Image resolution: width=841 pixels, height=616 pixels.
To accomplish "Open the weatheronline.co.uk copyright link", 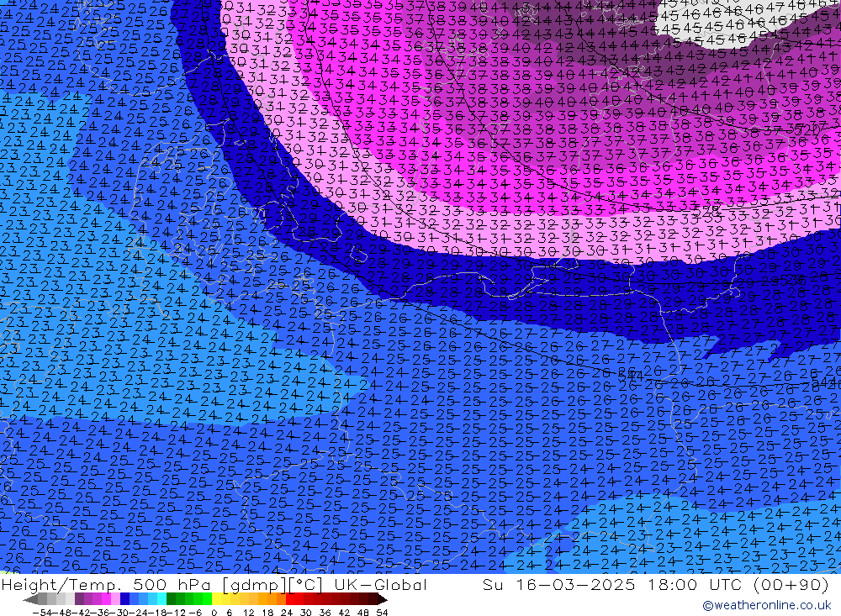I will [767, 605].
